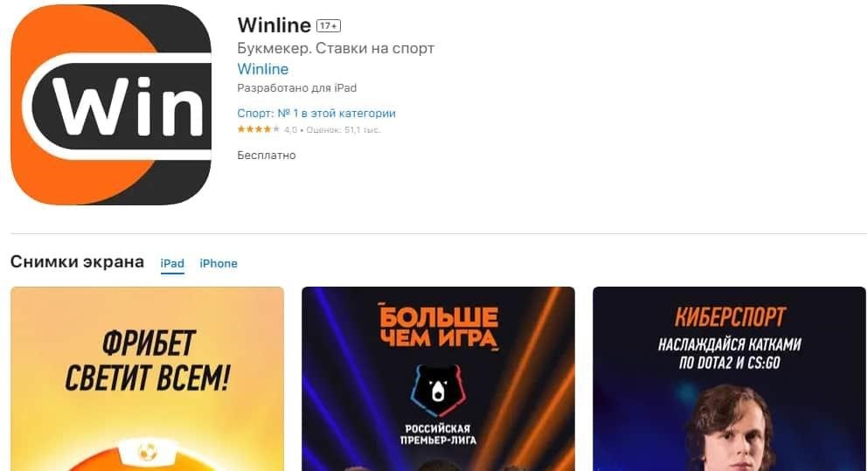Screen dimensions: 868x471
Task: Open the Фрибет светит всем screenshot
Action: tap(147, 378)
